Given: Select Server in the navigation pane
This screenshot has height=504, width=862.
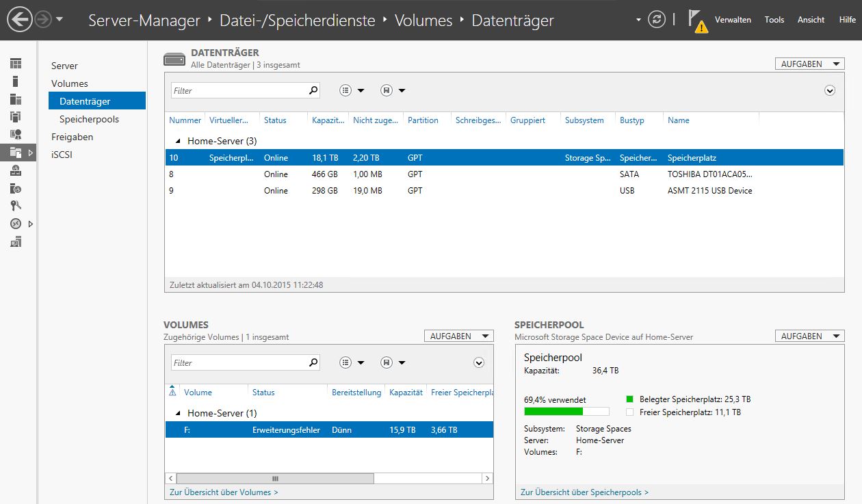Looking at the screenshot, I should pos(64,66).
